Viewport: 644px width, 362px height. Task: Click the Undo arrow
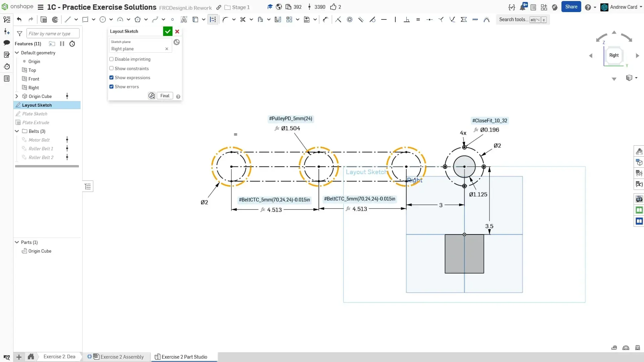[x=19, y=19]
